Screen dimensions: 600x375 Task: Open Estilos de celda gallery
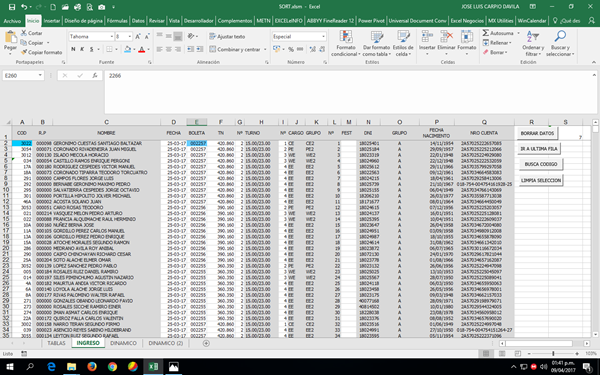coord(403,44)
